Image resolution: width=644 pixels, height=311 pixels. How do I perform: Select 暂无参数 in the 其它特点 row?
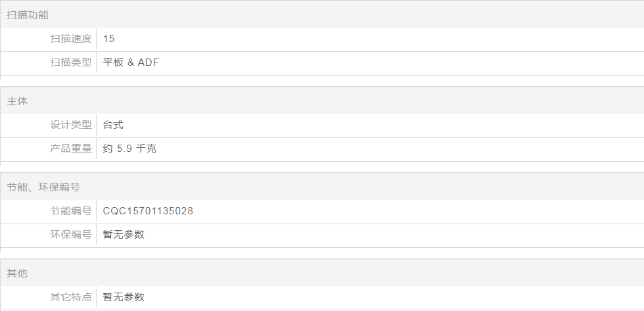(124, 297)
